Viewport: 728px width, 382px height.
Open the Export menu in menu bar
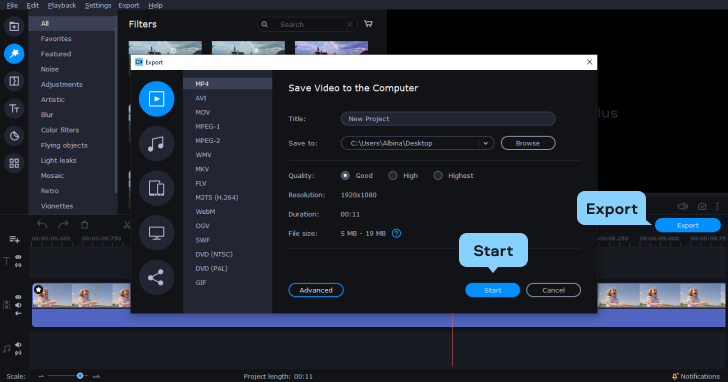point(129,6)
